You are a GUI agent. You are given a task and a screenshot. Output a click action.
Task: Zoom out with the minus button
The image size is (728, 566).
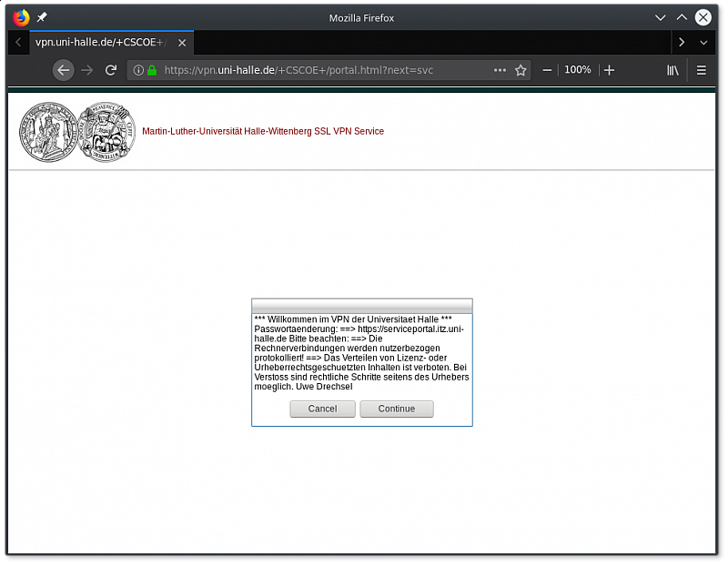point(547,70)
